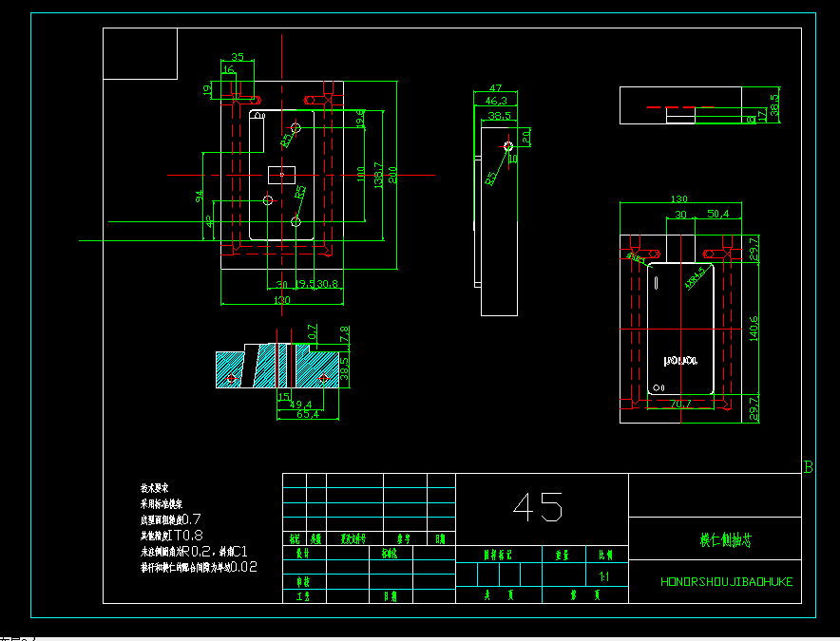Click the note line ending in "0.02"
840x641 pixels.
click(199, 567)
